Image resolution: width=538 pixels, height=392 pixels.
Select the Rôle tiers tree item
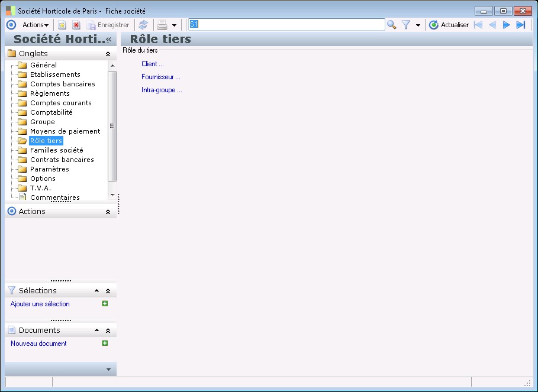(x=46, y=141)
